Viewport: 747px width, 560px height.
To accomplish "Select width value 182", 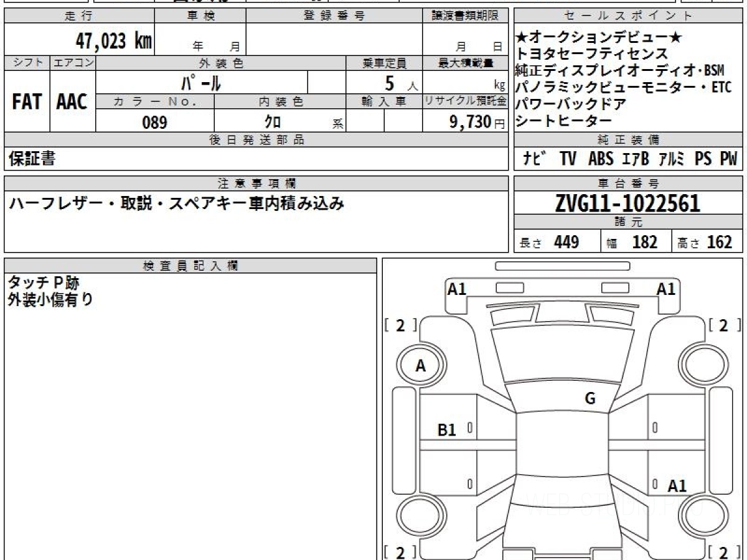I will (644, 242).
